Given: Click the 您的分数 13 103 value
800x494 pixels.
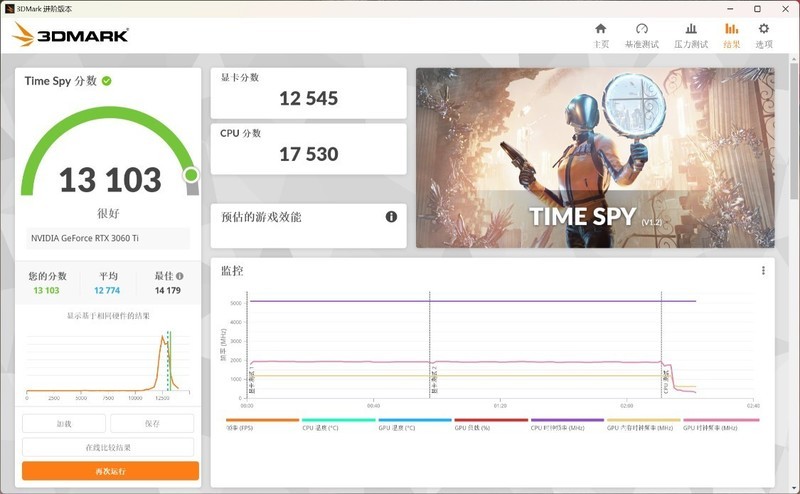Looking at the screenshot, I should [x=46, y=290].
